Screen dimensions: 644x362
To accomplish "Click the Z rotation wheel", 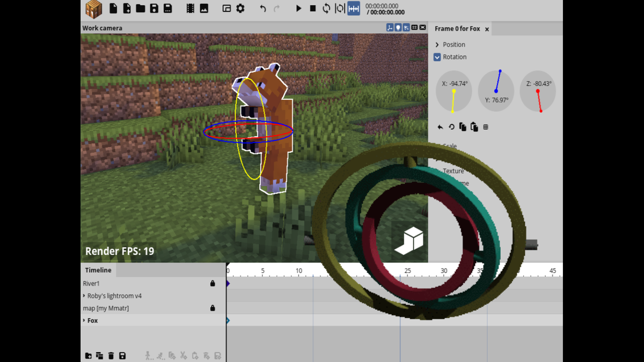I will 538,91.
